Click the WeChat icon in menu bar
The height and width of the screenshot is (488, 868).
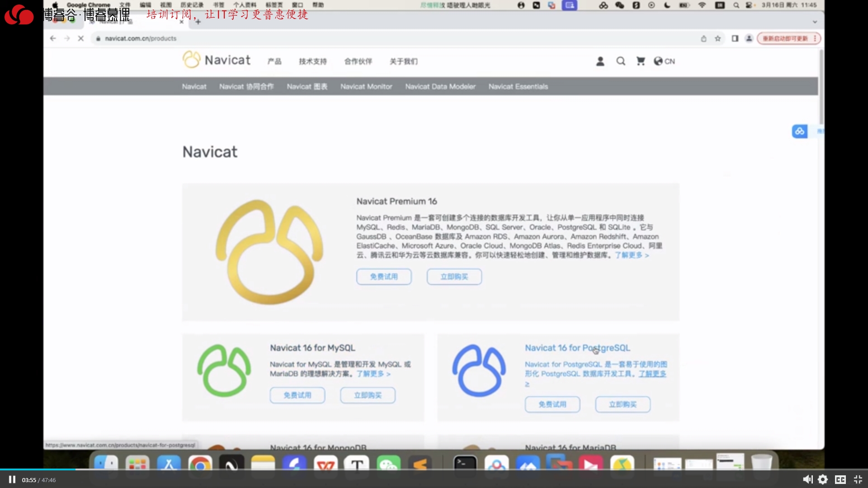pos(619,5)
